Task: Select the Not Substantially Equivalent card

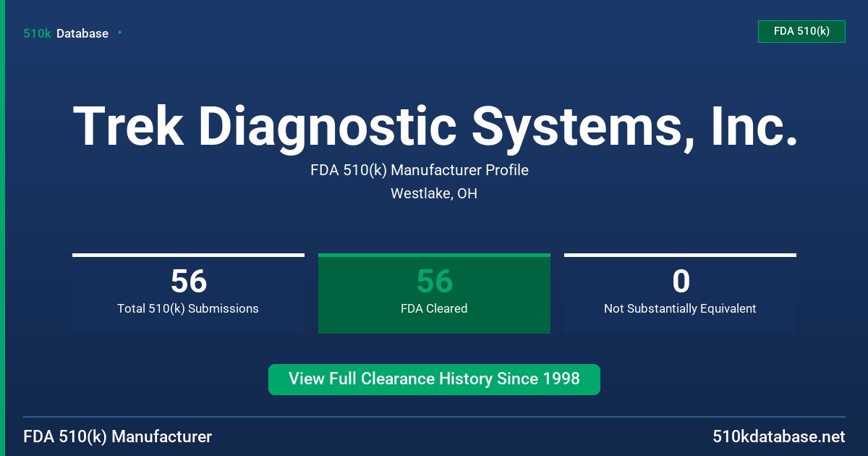Action: tap(680, 294)
